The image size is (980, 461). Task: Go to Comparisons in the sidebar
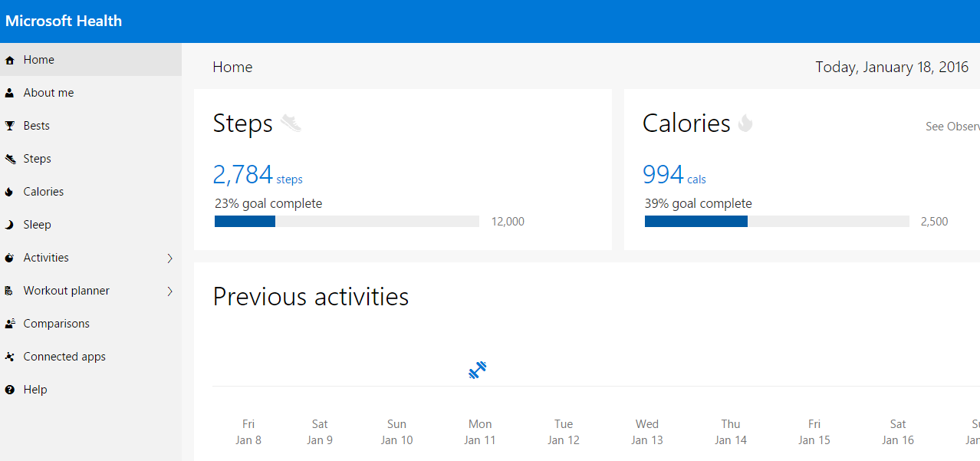coord(56,324)
